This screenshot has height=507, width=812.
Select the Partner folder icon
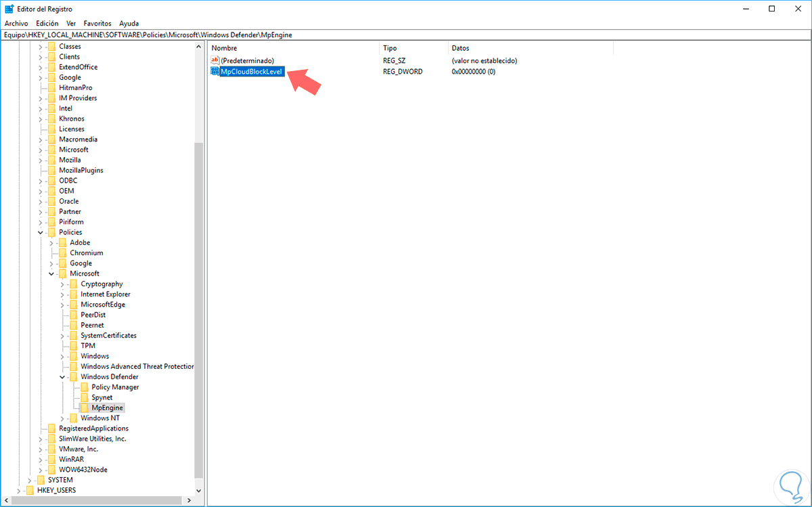tap(52, 212)
